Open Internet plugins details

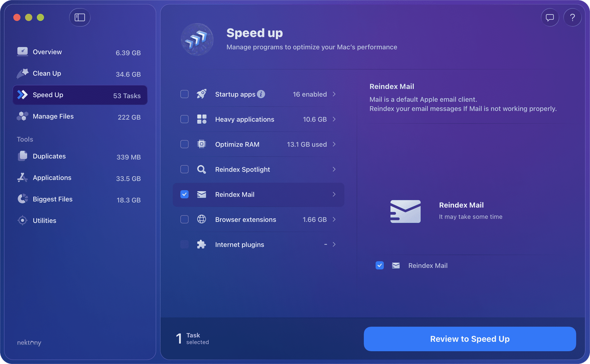point(334,244)
